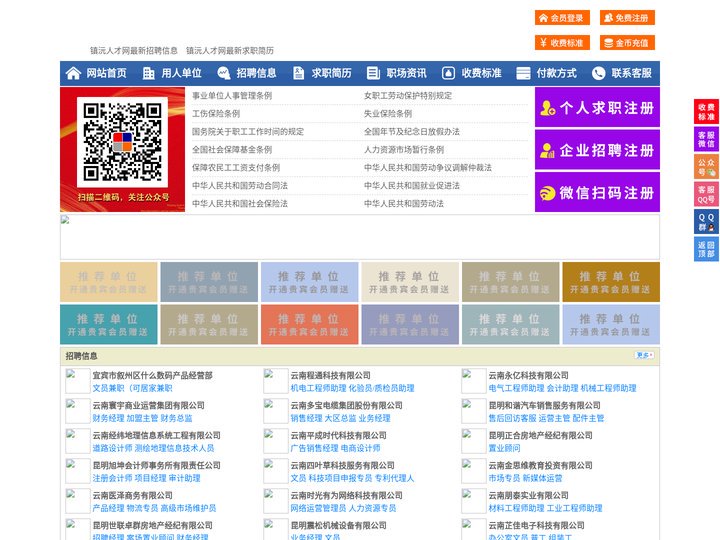Viewport: 720px width, 540px height.
Task: Open 国务院关于职工工作时间的规定 link
Action: point(248,131)
